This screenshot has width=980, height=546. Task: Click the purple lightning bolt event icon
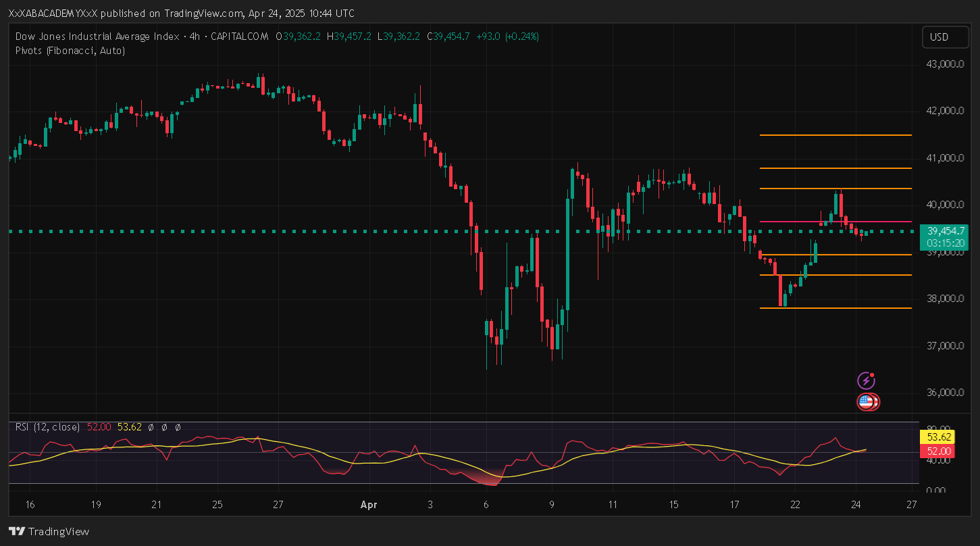pyautogui.click(x=866, y=380)
